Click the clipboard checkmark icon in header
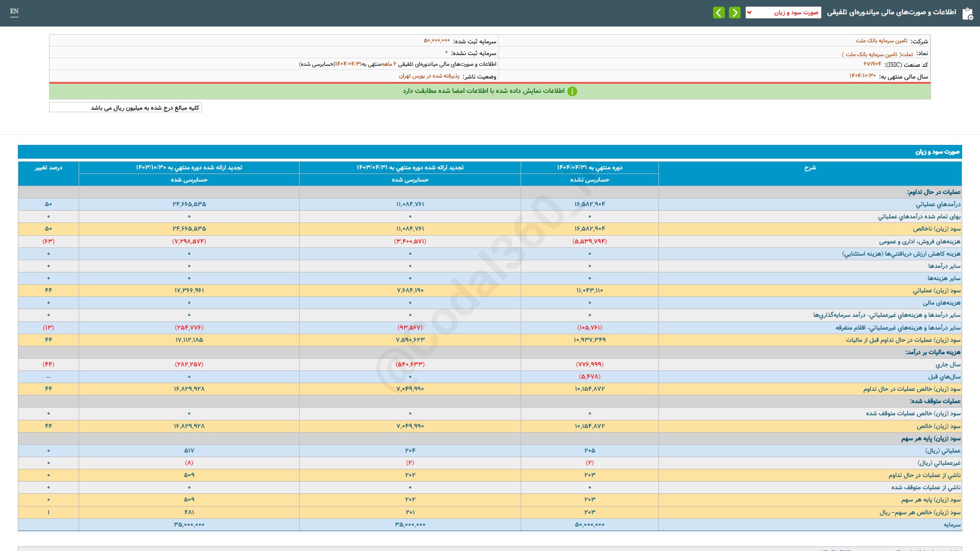Viewport: 980px width, 551px height. point(967,14)
